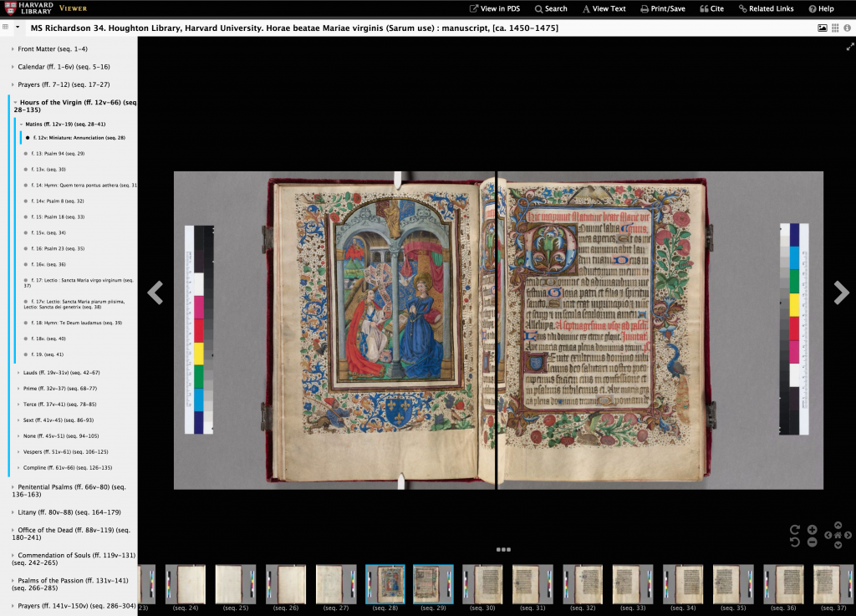Select f. 12v Miniature: Annunciation entry

coord(79,138)
